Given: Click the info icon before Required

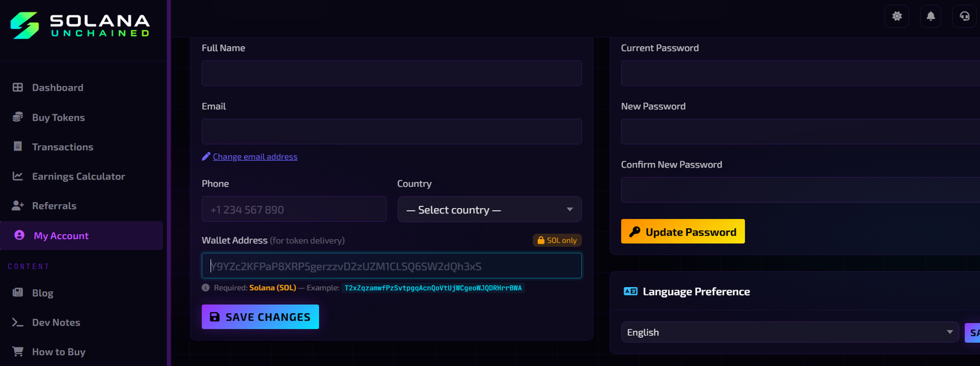Looking at the screenshot, I should click(206, 288).
